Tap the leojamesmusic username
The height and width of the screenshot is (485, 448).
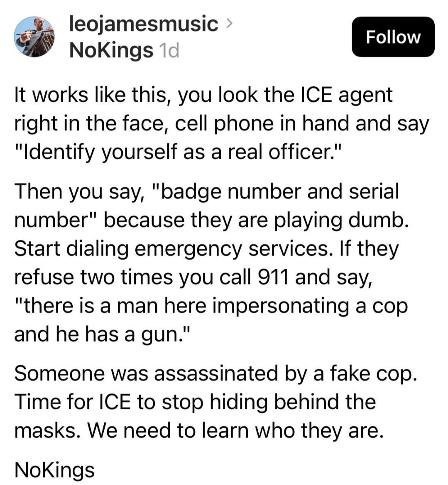(144, 24)
